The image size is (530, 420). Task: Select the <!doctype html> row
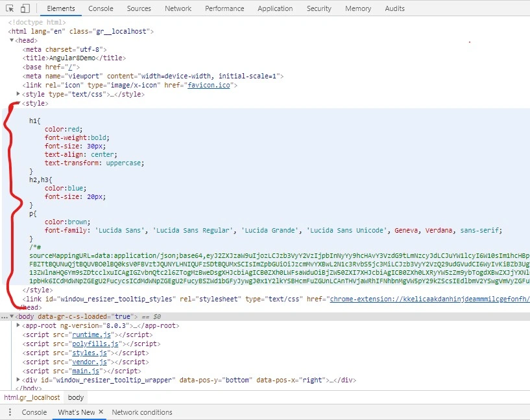tap(37, 22)
